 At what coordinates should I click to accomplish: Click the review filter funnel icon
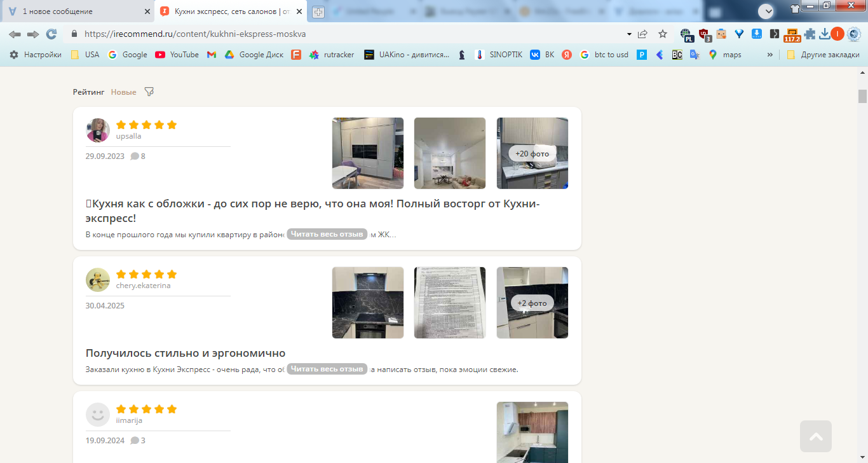click(149, 92)
